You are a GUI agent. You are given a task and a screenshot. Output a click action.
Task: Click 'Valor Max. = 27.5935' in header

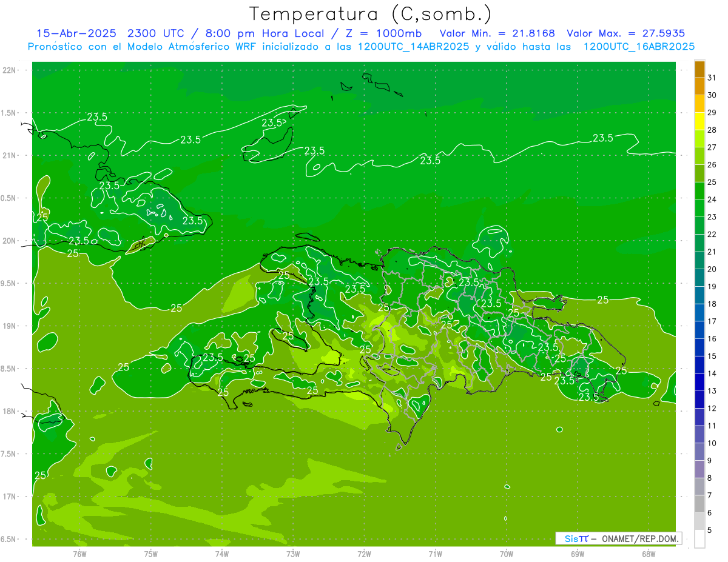(x=625, y=33)
